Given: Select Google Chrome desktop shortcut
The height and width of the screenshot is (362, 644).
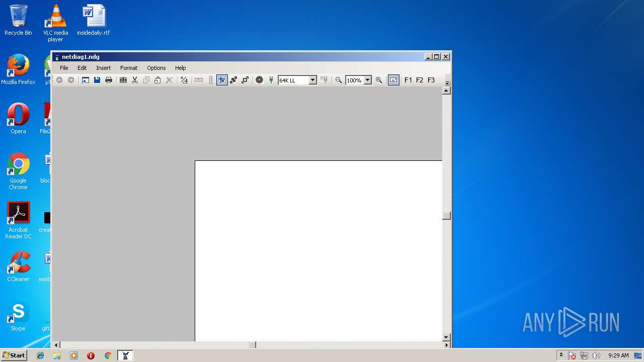Looking at the screenshot, I should 18,171.
